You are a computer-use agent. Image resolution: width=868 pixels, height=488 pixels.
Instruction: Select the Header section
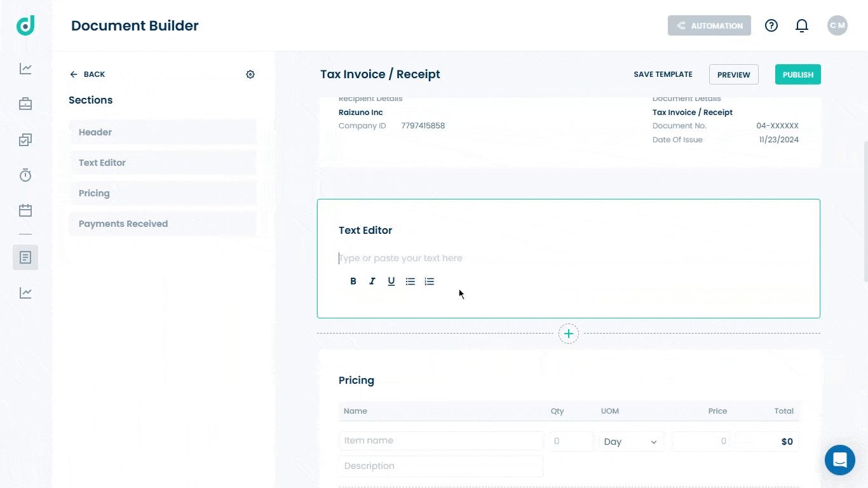tap(163, 132)
